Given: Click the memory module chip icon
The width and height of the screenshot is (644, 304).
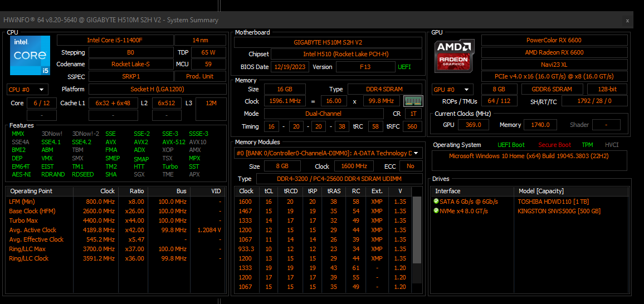Looking at the screenshot, I should pos(413,101).
